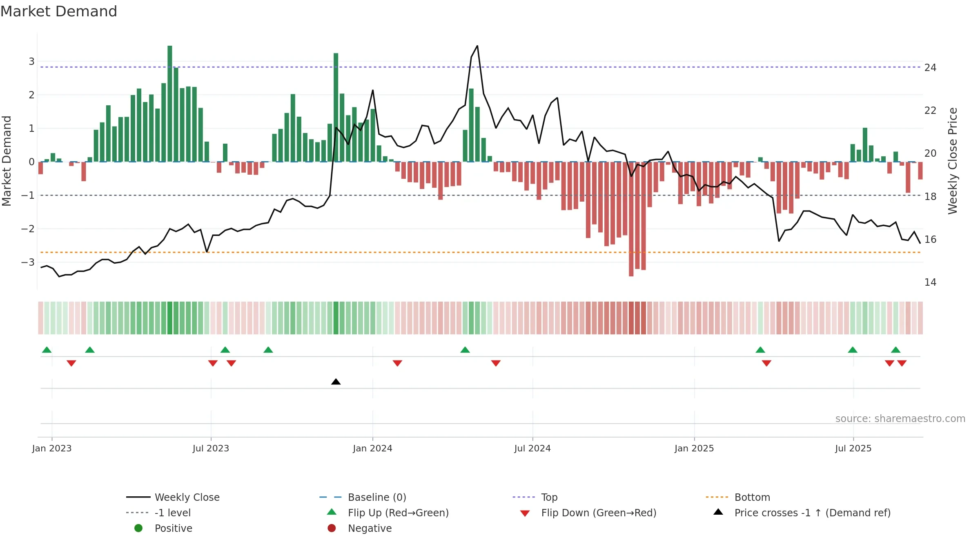Click the Jan 2023 x-axis label
This screenshot has width=980, height=551.
[x=52, y=448]
